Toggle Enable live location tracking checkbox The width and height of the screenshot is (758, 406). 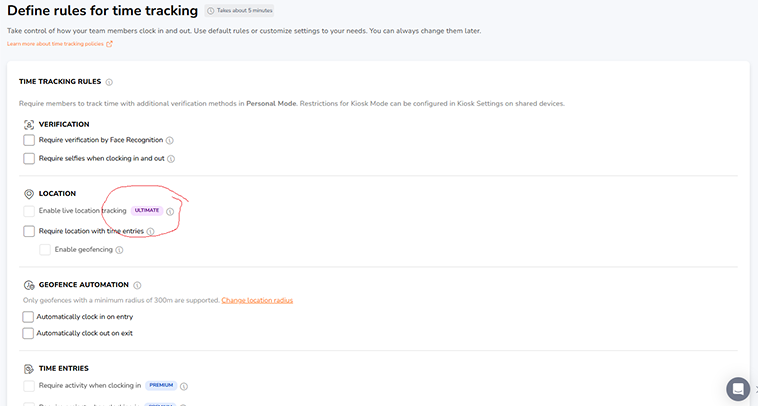[29, 212]
